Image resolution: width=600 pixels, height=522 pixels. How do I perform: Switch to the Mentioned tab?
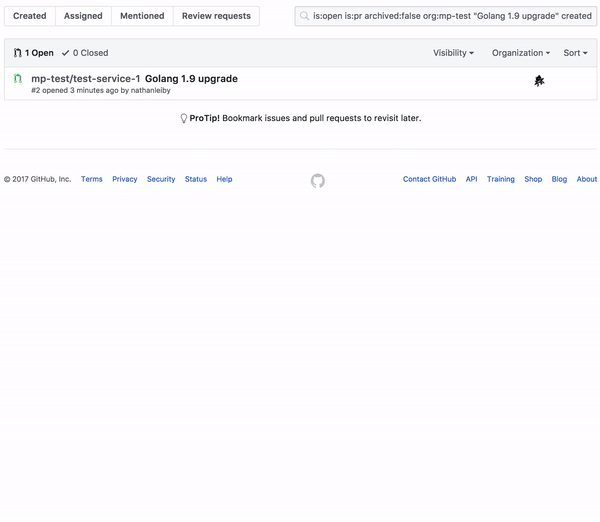[142, 16]
